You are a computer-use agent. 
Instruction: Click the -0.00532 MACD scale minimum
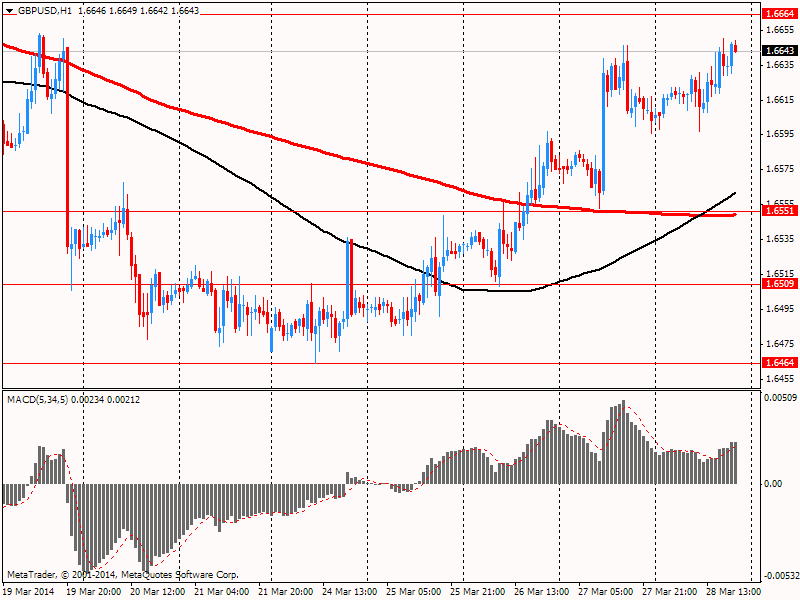pyautogui.click(x=781, y=576)
